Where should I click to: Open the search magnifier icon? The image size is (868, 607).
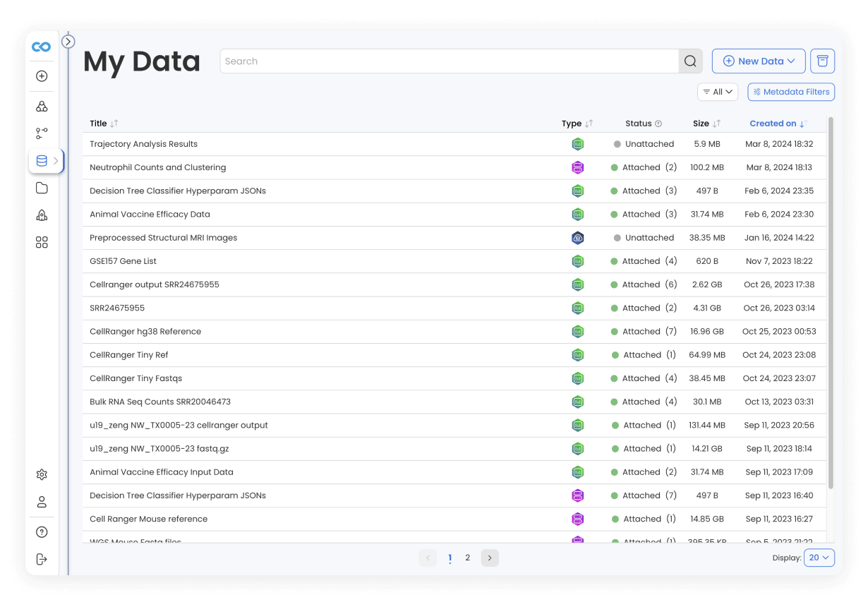[689, 61]
